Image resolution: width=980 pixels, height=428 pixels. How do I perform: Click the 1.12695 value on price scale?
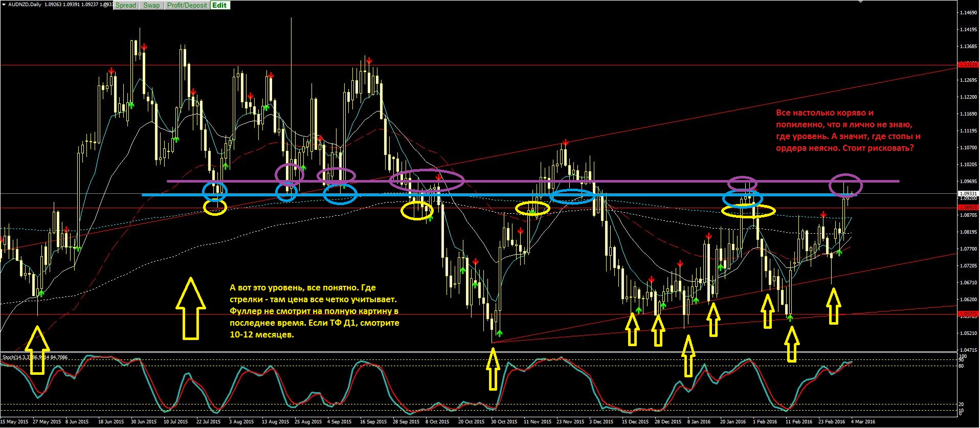click(x=969, y=80)
